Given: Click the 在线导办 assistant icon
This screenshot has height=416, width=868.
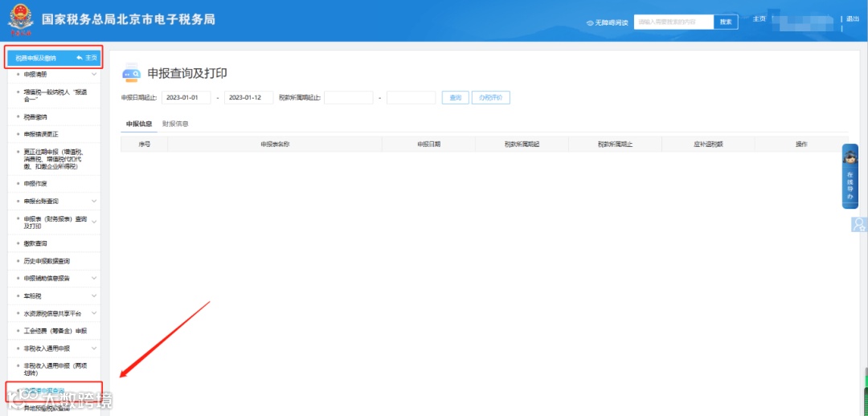Looking at the screenshot, I should 850,177.
